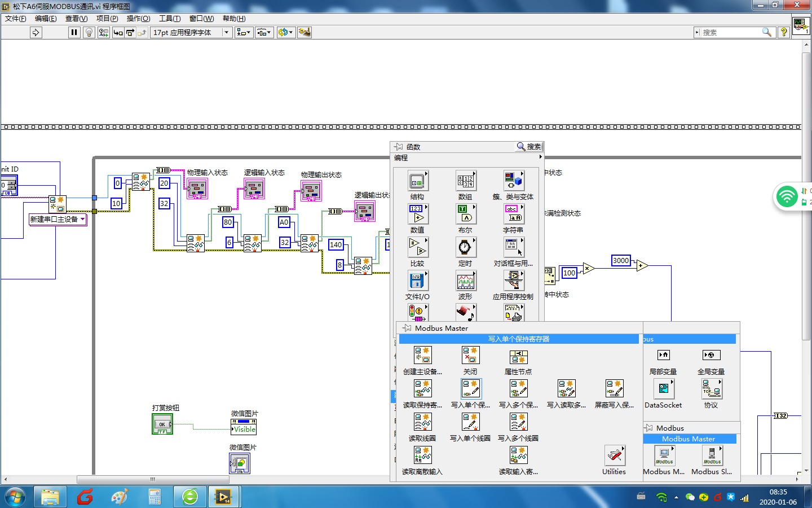
Task: Click the 搜索 button in functions palette
Action: coord(529,147)
